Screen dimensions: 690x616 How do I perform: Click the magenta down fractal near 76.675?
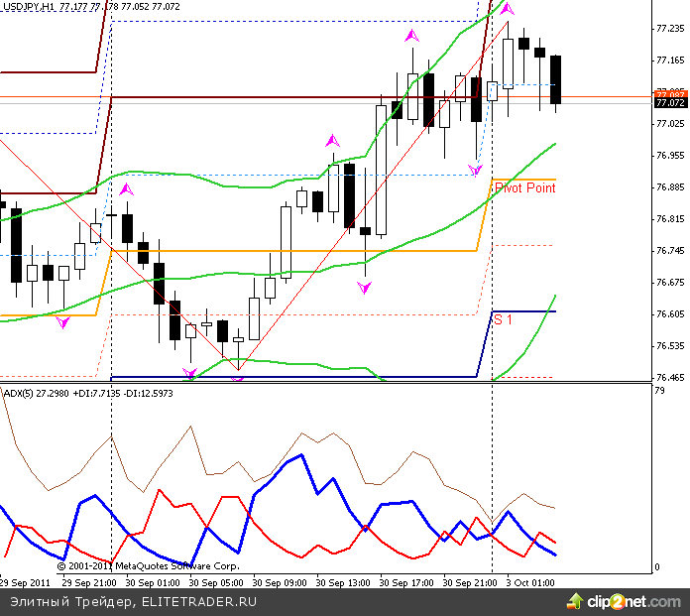[x=364, y=287]
